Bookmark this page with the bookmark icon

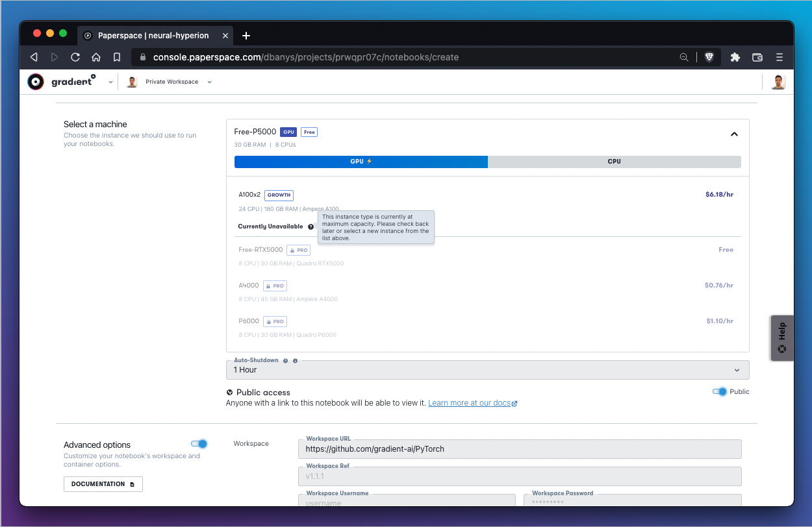[x=117, y=57]
